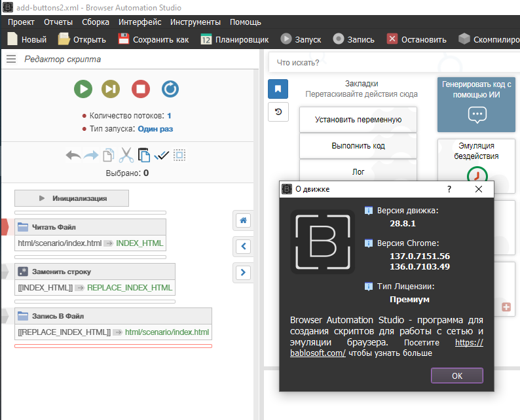This screenshot has height=420, width=520.
Task: Click OK in the О движке dialog
Action: pyautogui.click(x=456, y=376)
